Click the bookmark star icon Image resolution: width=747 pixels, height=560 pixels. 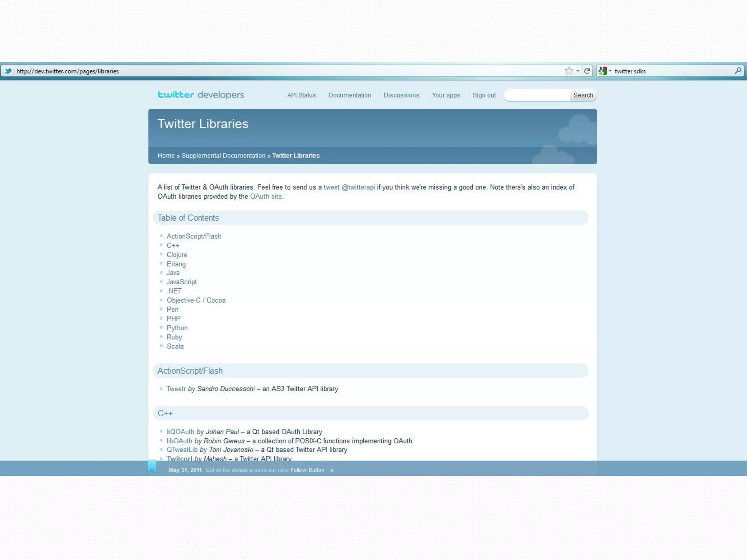tap(568, 71)
